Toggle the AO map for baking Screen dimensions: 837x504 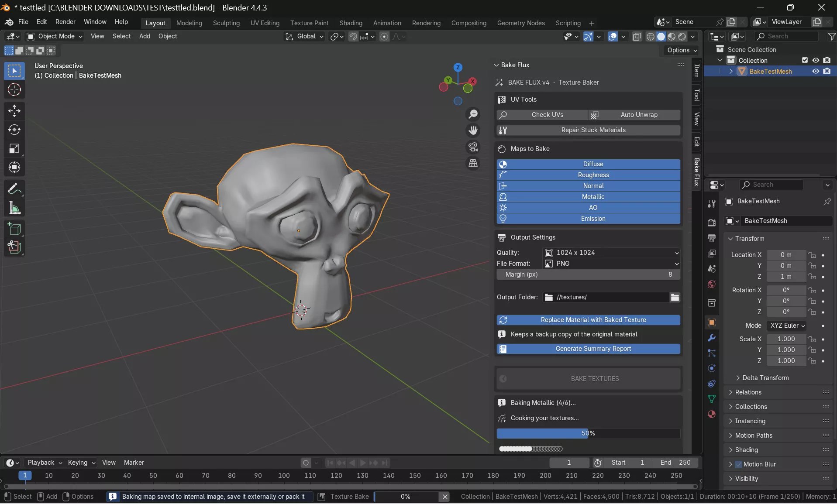(x=589, y=208)
